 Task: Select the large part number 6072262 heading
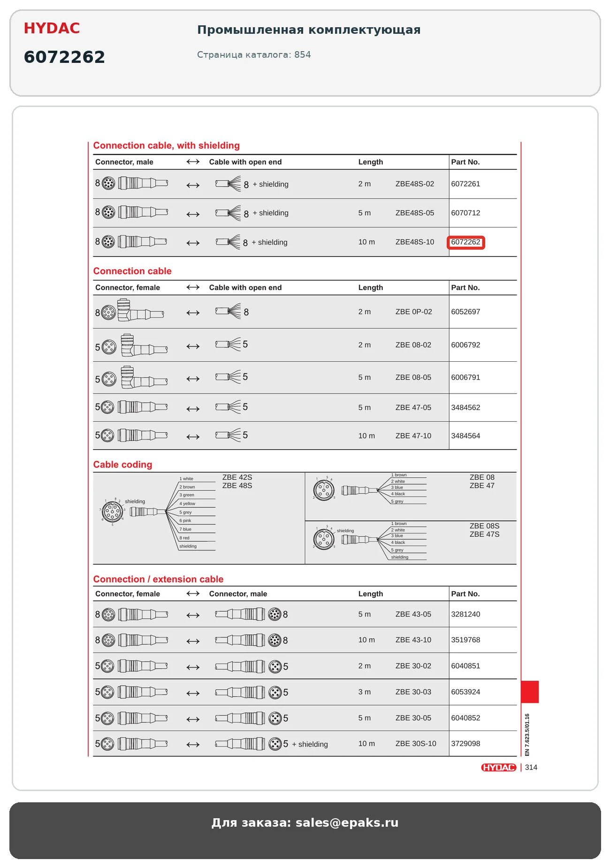[64, 57]
